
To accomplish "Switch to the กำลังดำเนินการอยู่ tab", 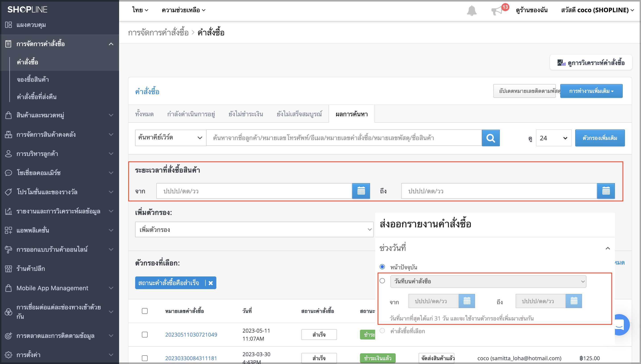I will pyautogui.click(x=191, y=114).
